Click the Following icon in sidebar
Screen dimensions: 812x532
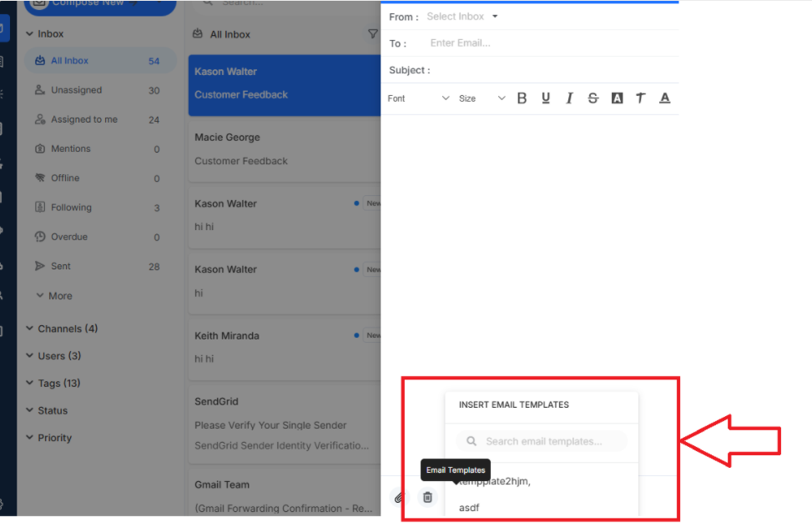tap(39, 208)
